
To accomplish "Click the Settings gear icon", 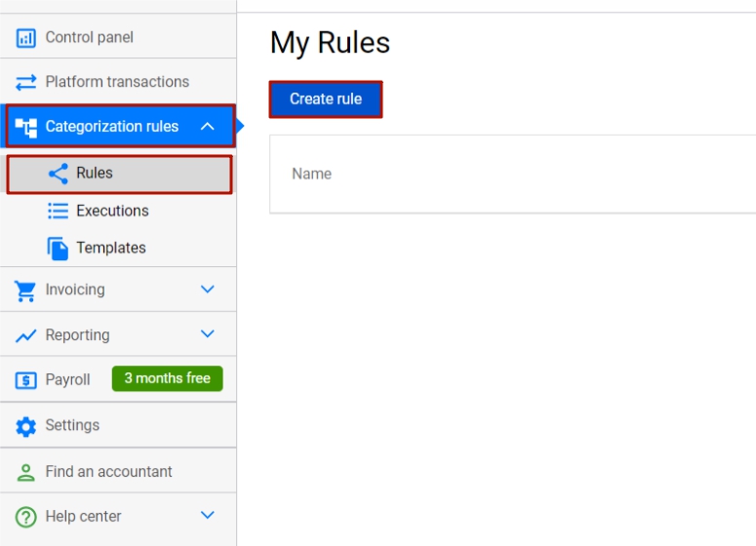I will (26, 426).
